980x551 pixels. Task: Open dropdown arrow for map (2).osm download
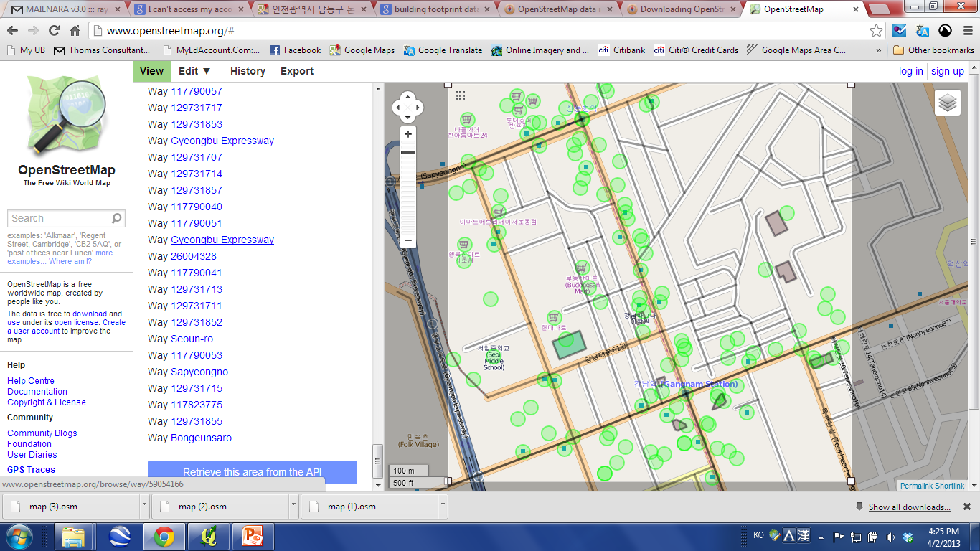(x=293, y=505)
